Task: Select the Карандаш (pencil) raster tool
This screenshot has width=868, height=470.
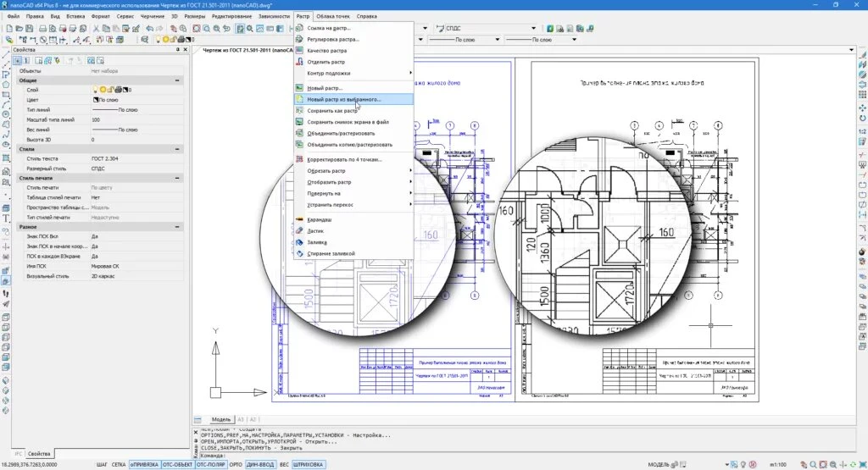Action: click(319, 219)
